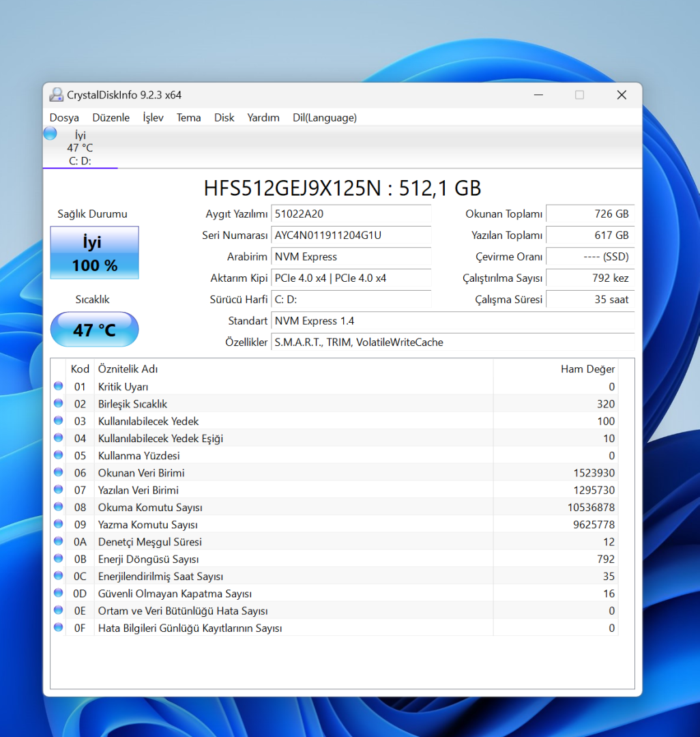Open the Düzenle menu

pyautogui.click(x=111, y=117)
